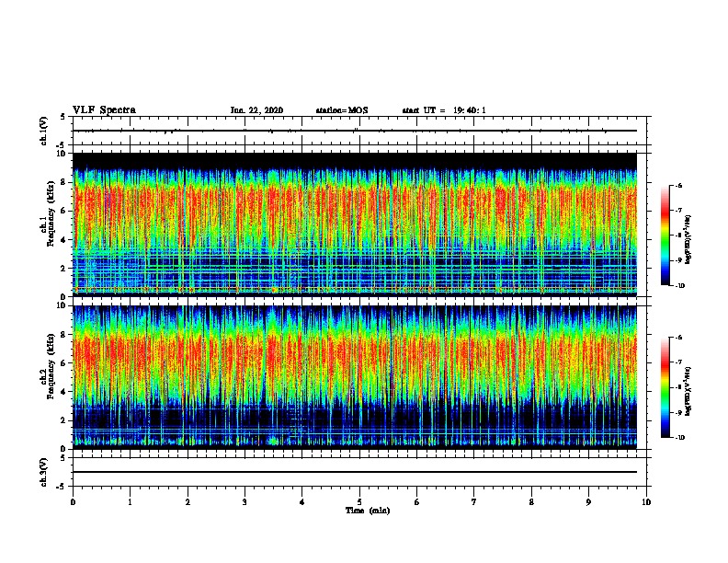Click the time axis tick label "3"
The width and height of the screenshot is (728, 563).
tap(245, 502)
